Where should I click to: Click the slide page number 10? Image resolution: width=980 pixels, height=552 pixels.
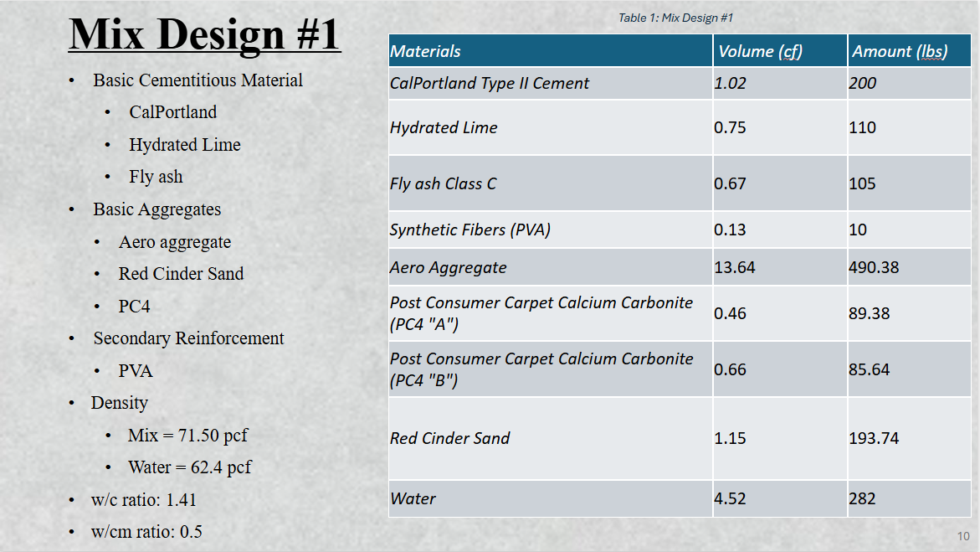[962, 536]
